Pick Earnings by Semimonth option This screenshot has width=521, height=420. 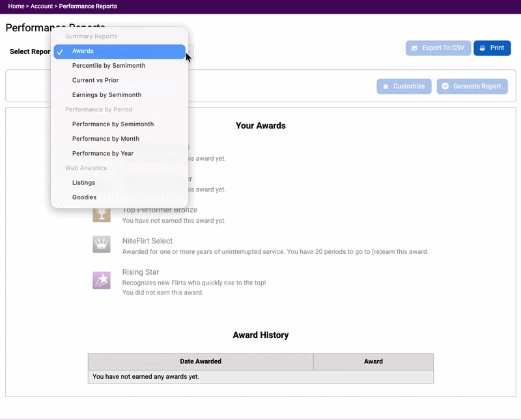(x=119, y=95)
